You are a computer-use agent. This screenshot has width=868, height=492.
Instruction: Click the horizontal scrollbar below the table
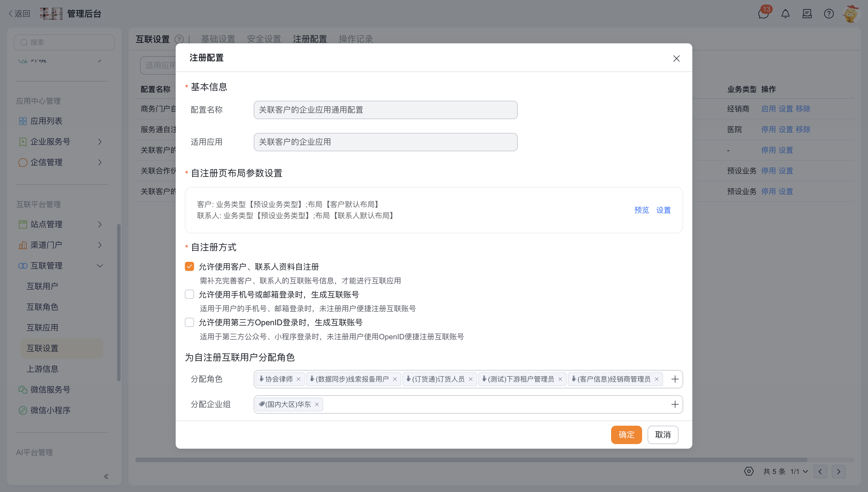471,460
